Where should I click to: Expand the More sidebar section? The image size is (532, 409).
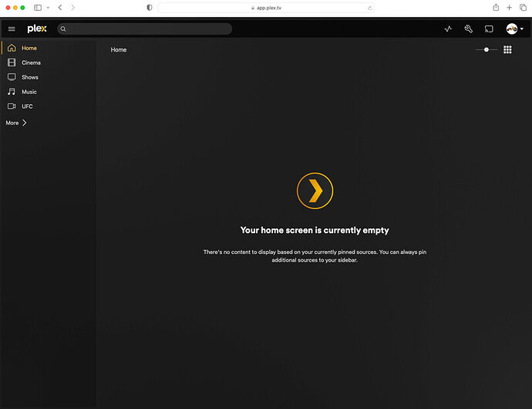(16, 123)
